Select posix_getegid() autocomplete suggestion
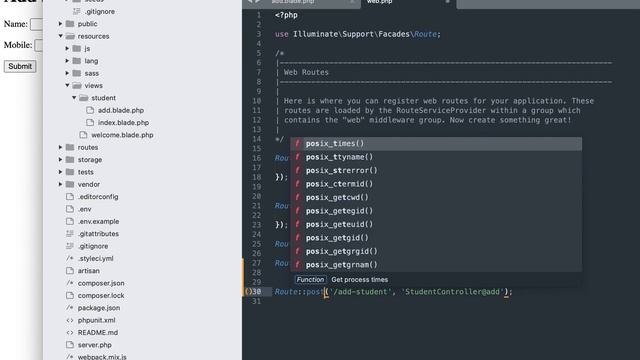This screenshot has width=640, height=360. (436, 211)
